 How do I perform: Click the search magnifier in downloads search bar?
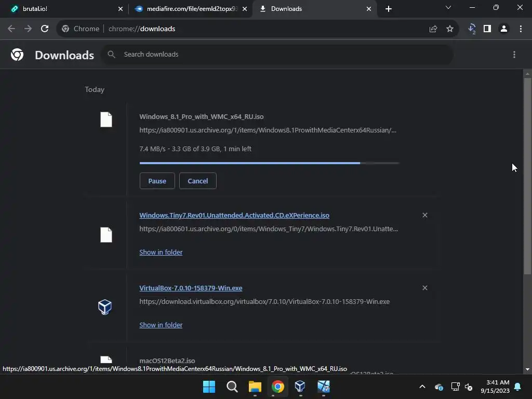coord(111,54)
